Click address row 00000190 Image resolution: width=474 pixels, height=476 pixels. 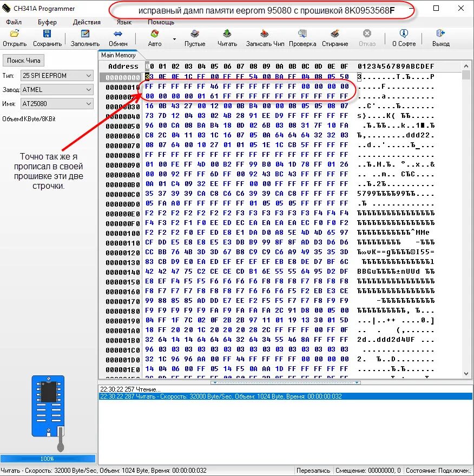(x=123, y=321)
